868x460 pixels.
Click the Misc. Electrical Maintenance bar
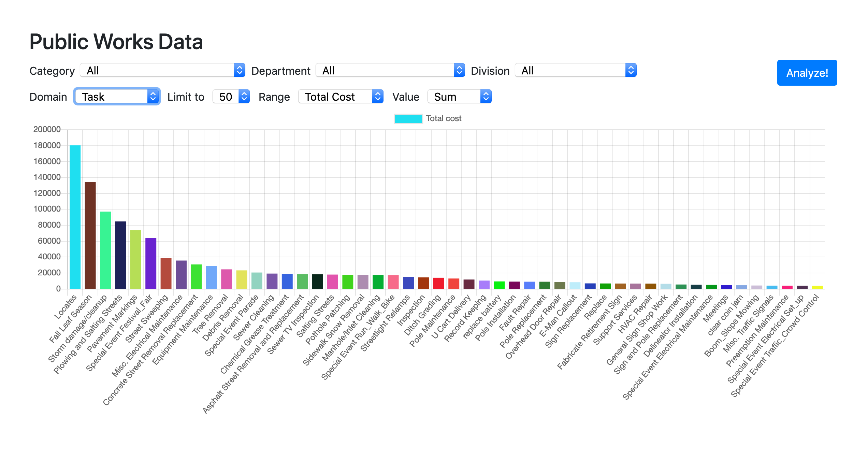click(181, 275)
